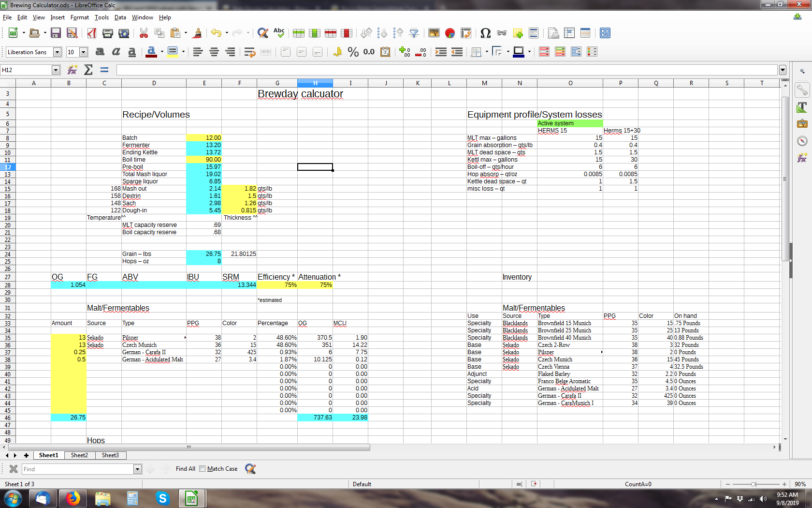Click the Find All button
812x508 pixels.
186,469
